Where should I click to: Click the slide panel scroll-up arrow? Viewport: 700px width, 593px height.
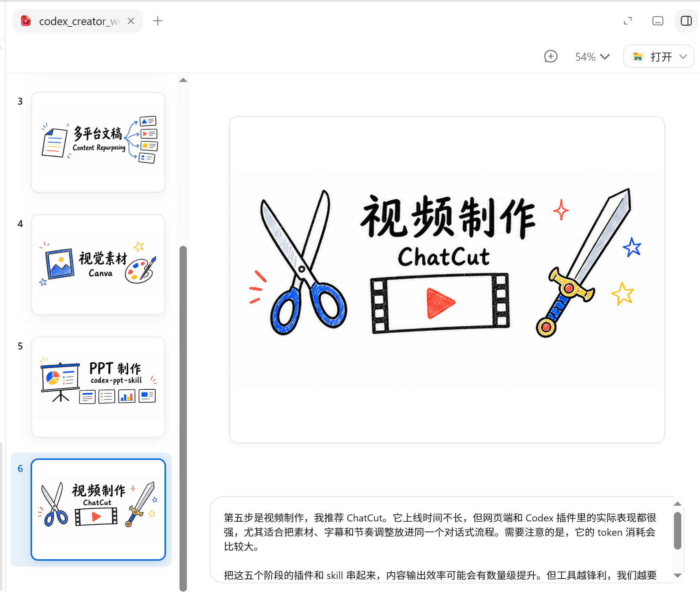click(x=183, y=80)
